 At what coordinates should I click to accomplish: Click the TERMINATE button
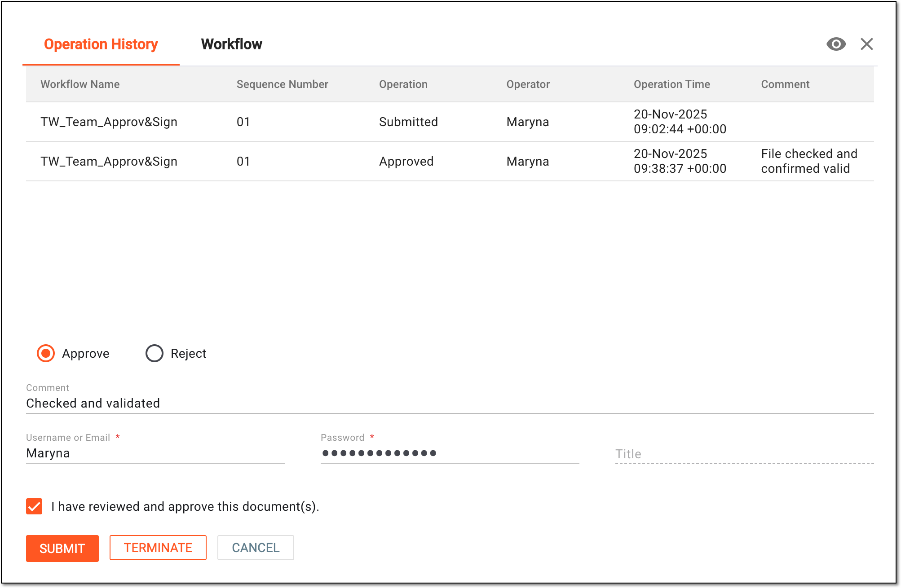click(x=158, y=548)
